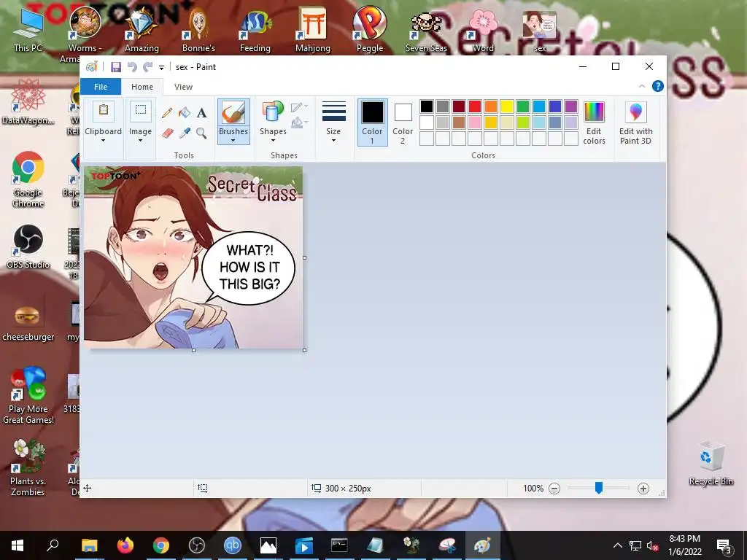Open Customize Quick Access Toolbar dropdown

(161, 68)
